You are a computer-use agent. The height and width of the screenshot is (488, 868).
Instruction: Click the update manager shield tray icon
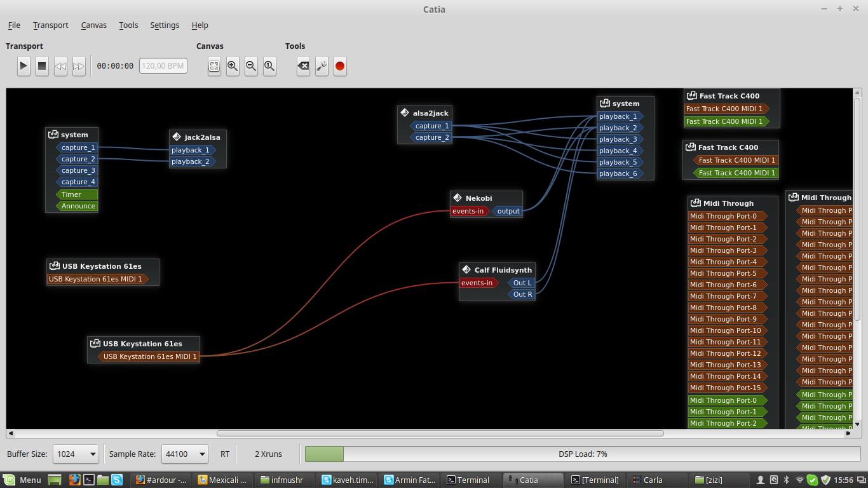click(x=826, y=480)
